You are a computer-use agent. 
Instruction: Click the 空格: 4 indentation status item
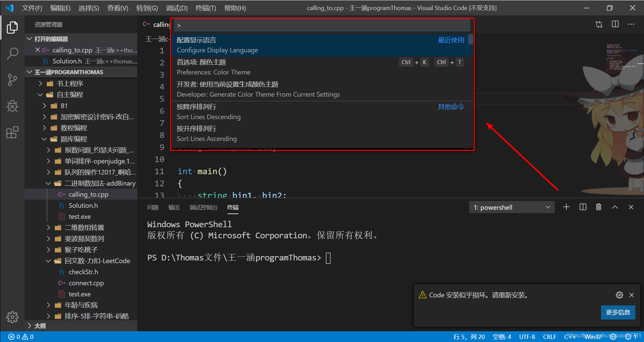pos(502,337)
